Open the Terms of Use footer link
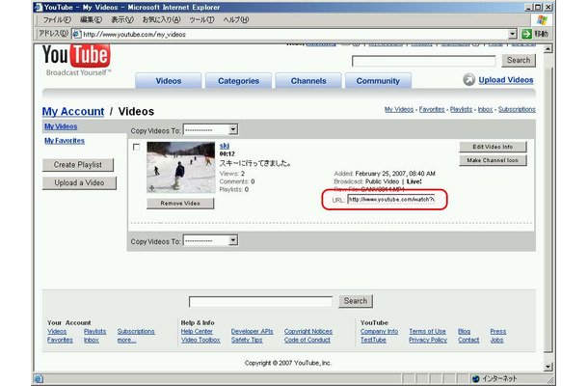Viewport: 588px width, 386px height. [427, 332]
